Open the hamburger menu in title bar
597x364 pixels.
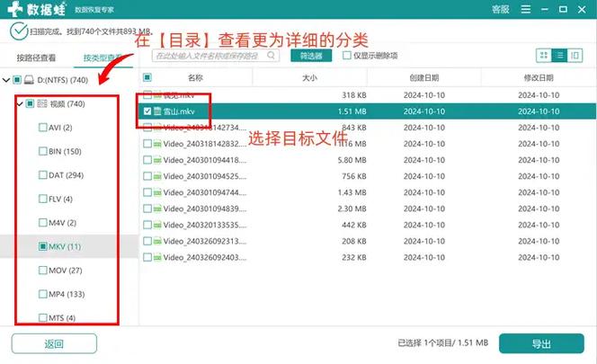[526, 9]
